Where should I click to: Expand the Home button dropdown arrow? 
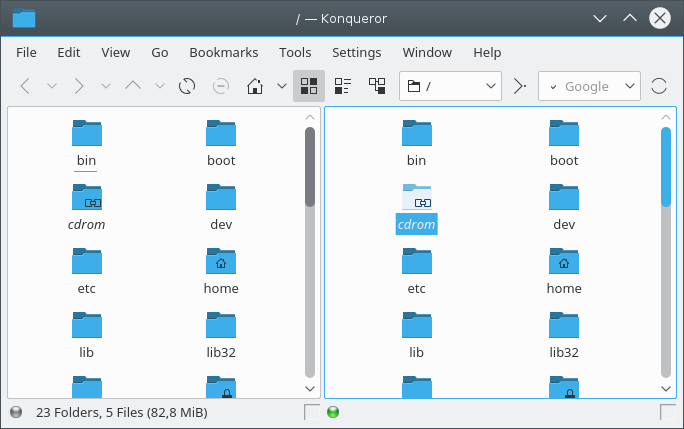pos(281,86)
